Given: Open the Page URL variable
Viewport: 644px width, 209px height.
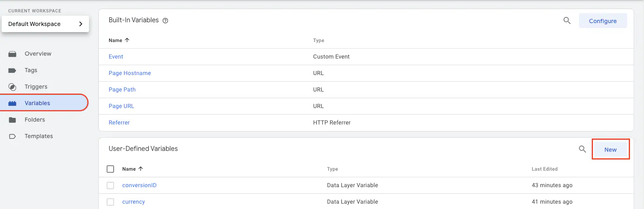Looking at the screenshot, I should (x=121, y=106).
